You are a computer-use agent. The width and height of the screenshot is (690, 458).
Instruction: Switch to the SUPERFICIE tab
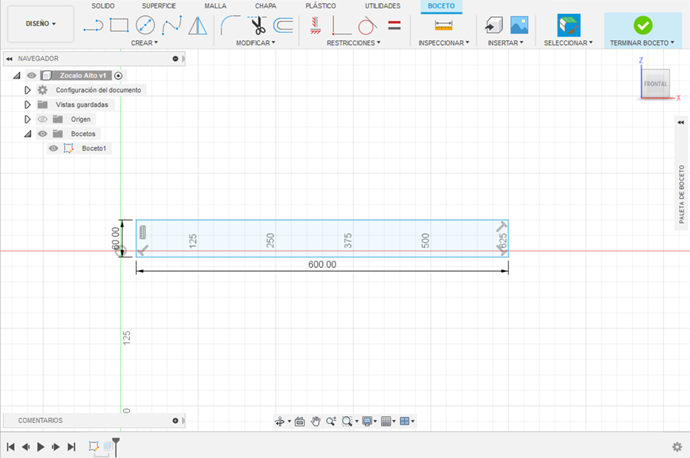159,6
